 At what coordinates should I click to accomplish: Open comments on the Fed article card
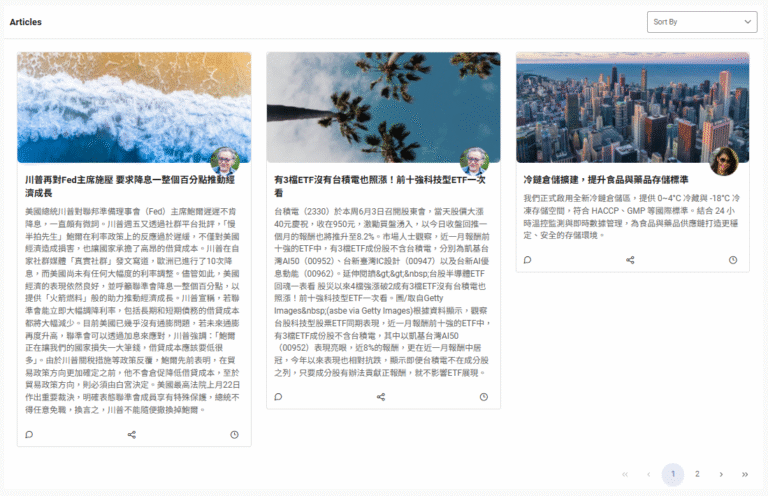click(29, 434)
